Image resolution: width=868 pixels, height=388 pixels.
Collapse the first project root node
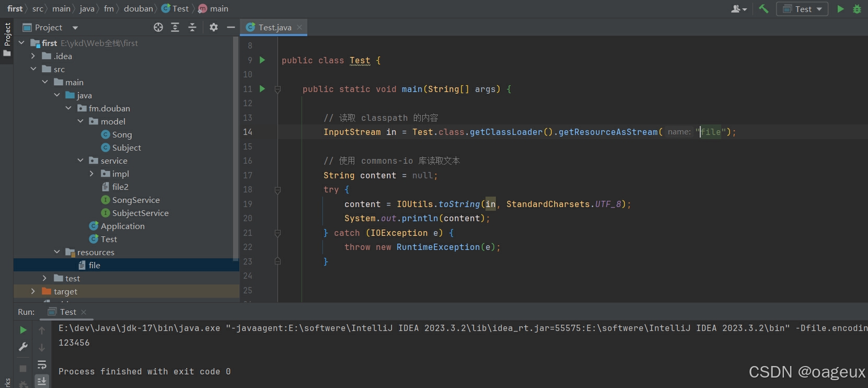click(x=21, y=43)
